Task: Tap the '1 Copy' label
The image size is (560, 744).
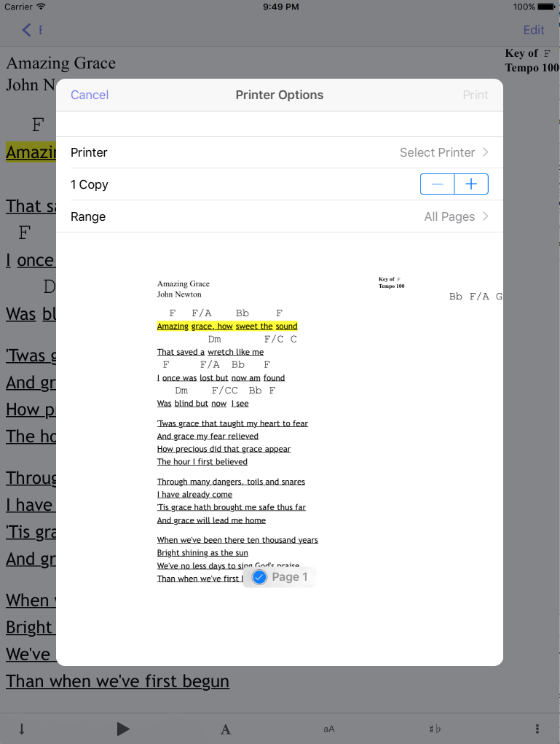Action: [x=89, y=184]
